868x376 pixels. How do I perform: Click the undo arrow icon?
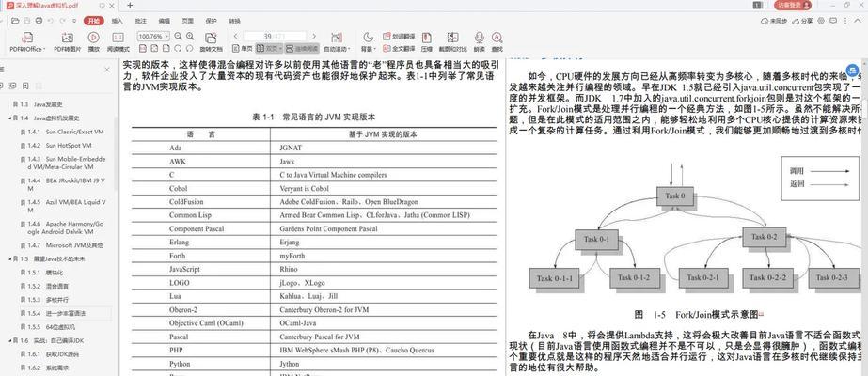[x=51, y=21]
